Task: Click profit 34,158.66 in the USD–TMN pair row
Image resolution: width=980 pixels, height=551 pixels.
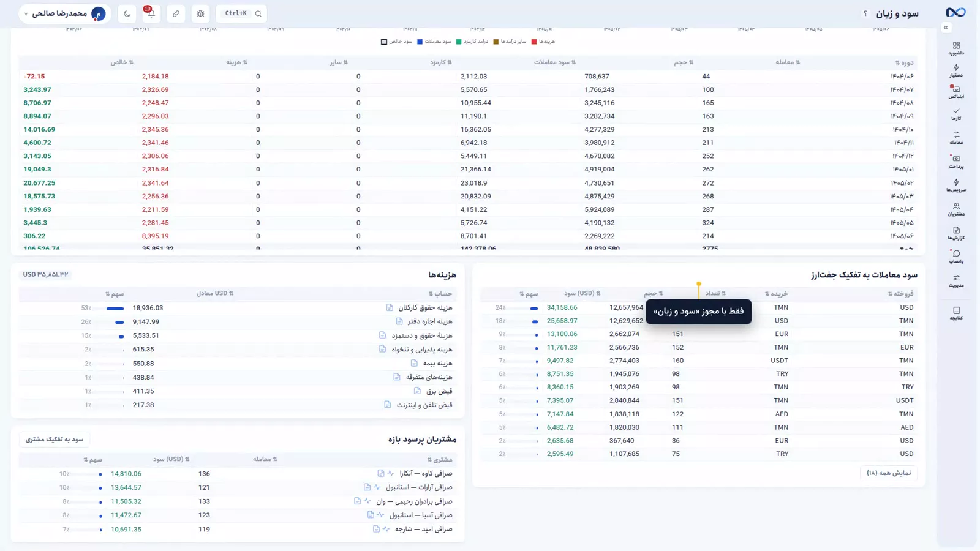Action: (x=562, y=308)
